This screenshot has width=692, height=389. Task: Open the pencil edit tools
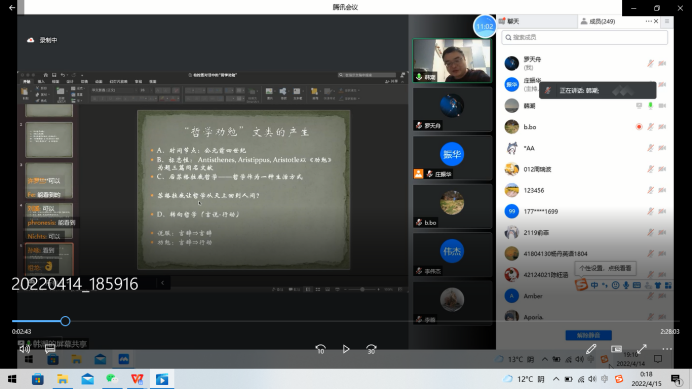point(591,349)
